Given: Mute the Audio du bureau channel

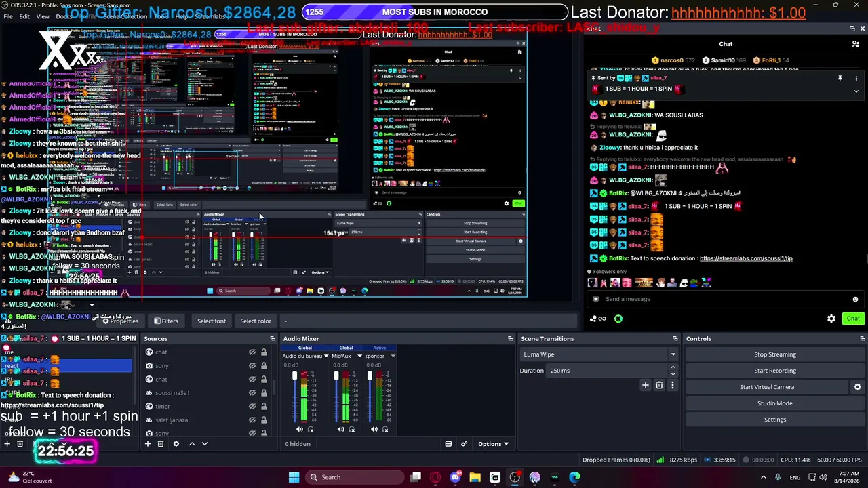Looking at the screenshot, I should 300,429.
